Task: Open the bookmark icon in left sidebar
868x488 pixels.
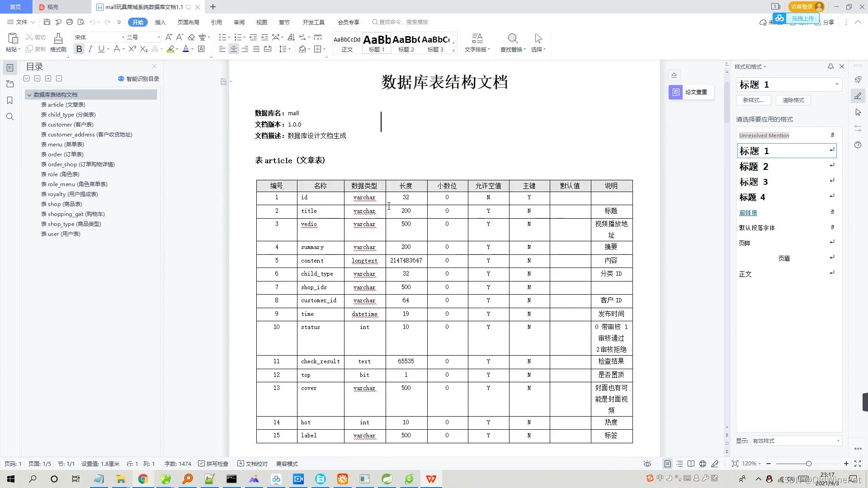Action: point(10,100)
